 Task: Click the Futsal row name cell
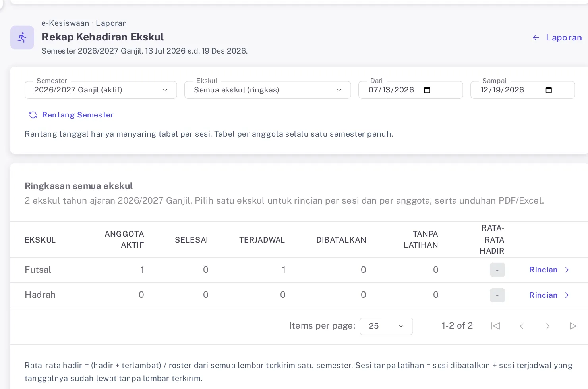[x=38, y=270]
